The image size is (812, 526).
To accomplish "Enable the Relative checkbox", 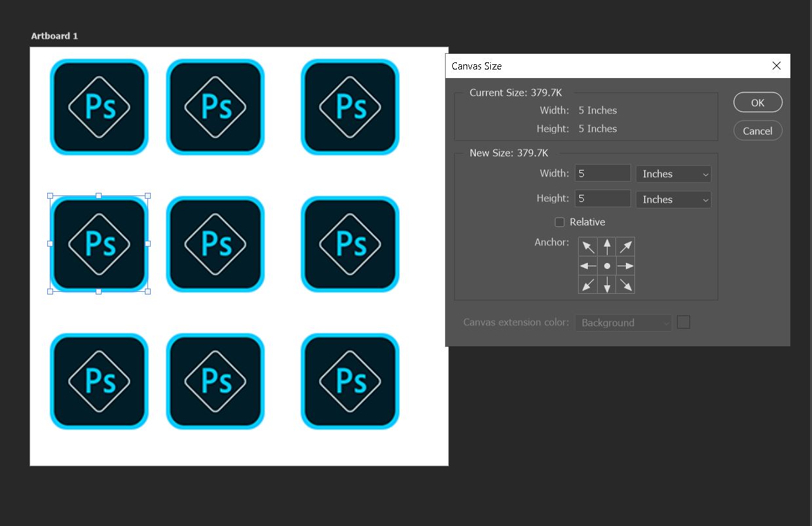I will click(x=560, y=222).
